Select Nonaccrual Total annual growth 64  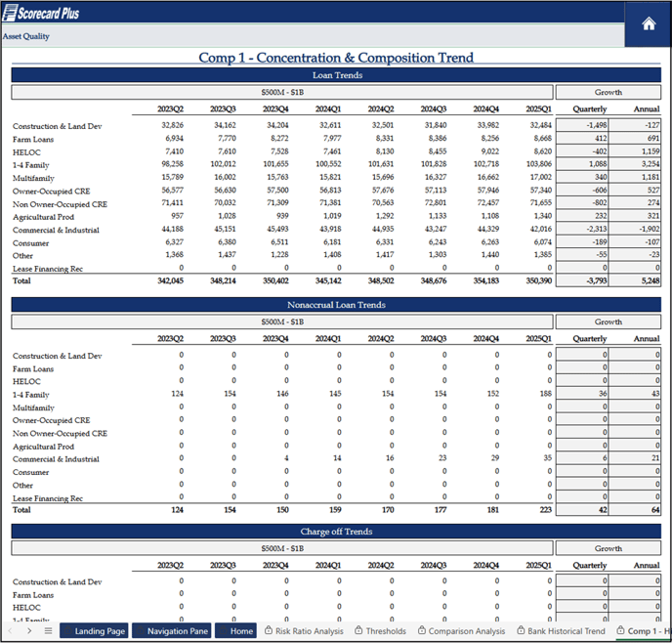pyautogui.click(x=635, y=510)
